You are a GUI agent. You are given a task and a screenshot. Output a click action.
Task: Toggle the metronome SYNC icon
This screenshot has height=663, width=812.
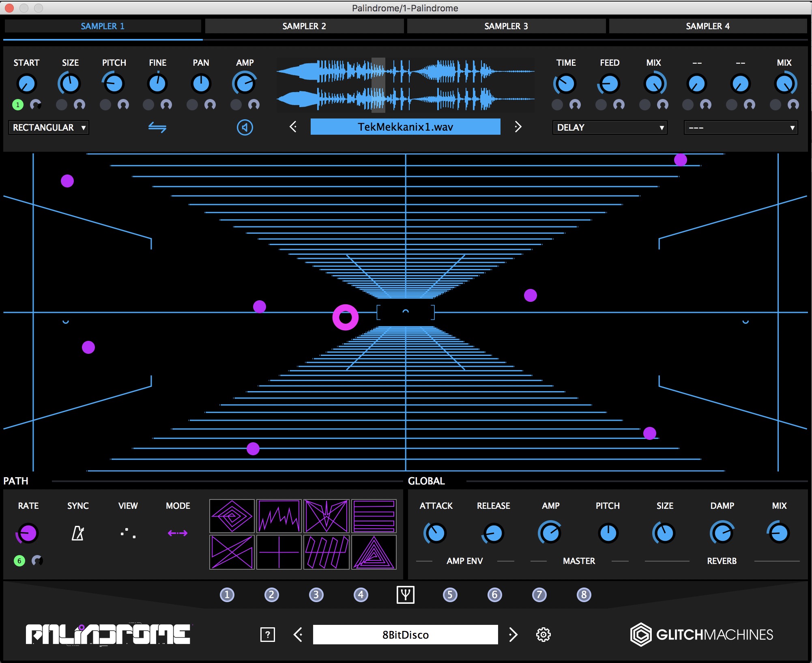[78, 533]
